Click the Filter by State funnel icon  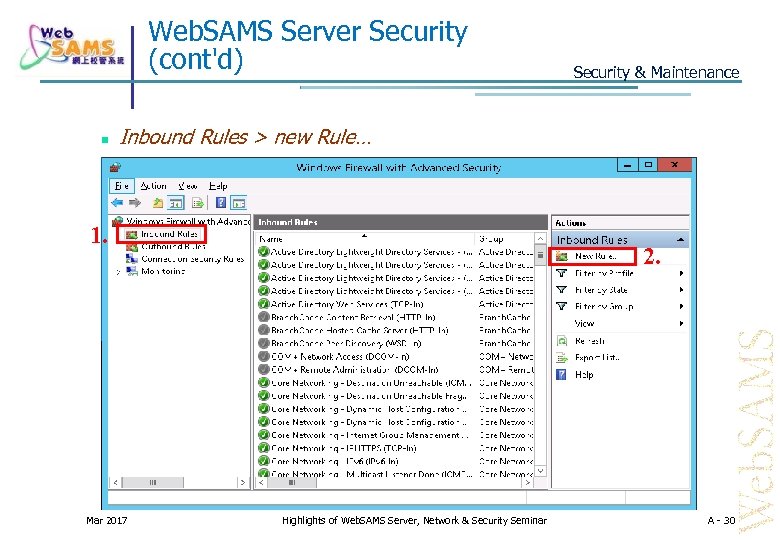[x=562, y=289]
